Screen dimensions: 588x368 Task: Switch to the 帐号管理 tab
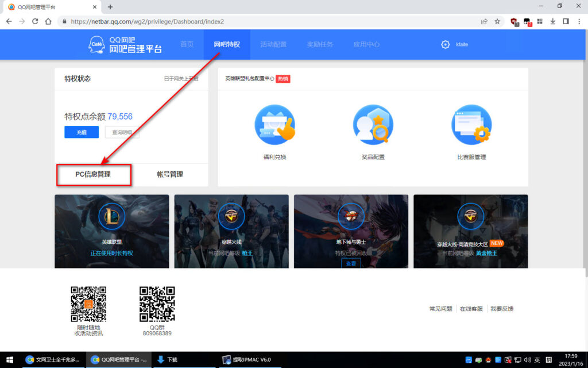(x=171, y=174)
